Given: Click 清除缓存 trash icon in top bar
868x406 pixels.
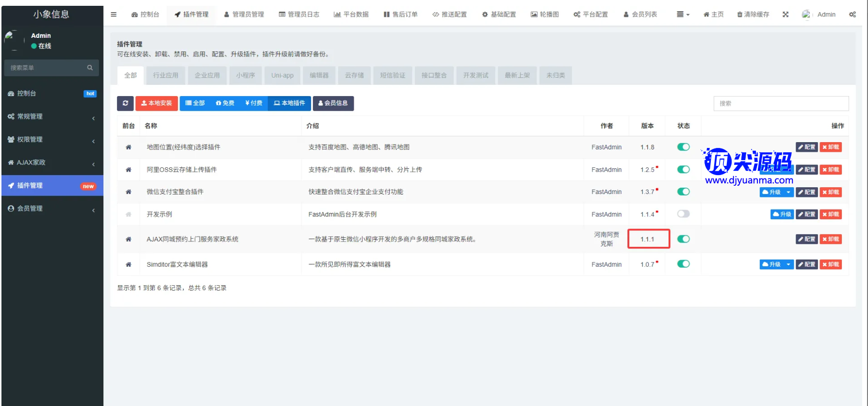Looking at the screenshot, I should (x=739, y=15).
